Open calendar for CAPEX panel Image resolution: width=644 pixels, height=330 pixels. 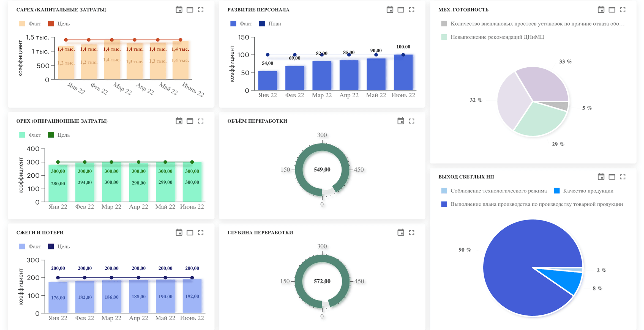pos(179,10)
